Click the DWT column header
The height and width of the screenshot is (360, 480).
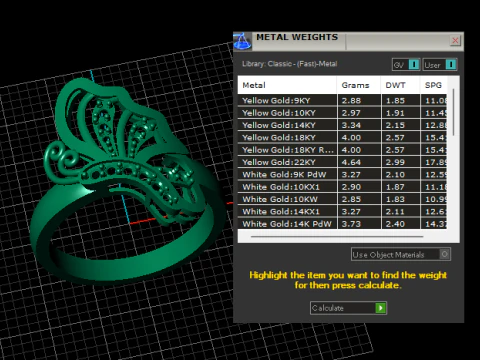400,85
